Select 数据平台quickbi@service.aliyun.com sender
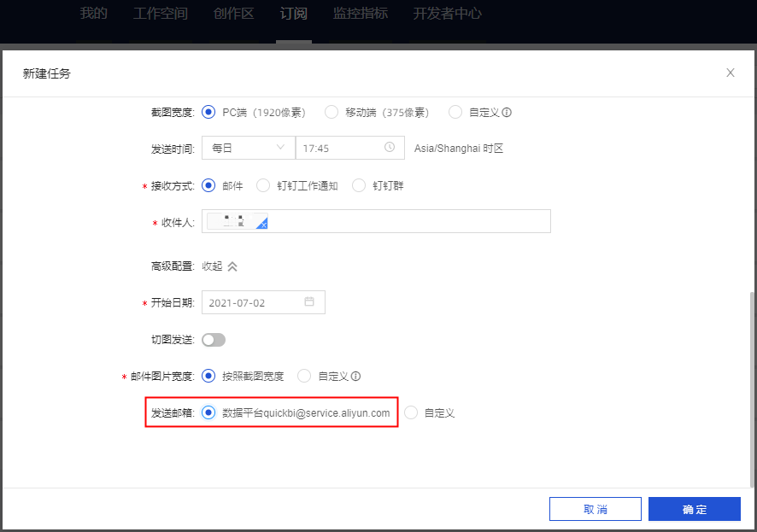 point(208,412)
